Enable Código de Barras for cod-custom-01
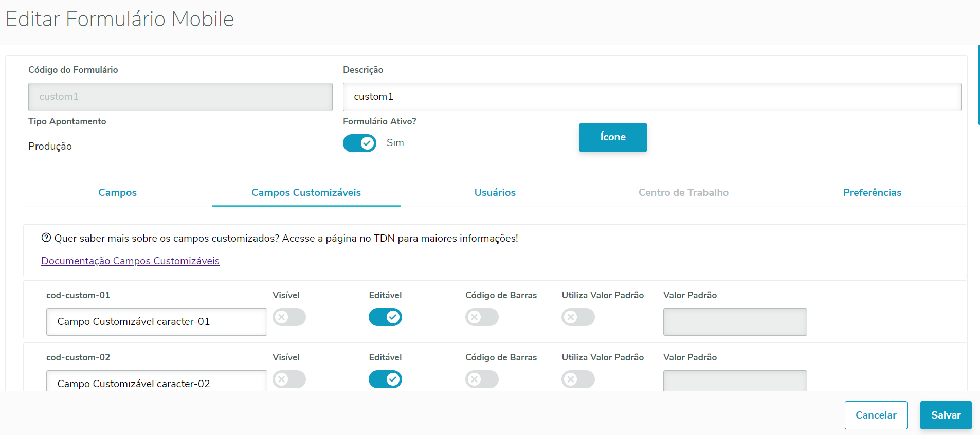Screen dimensions: 980x435 click(482, 317)
